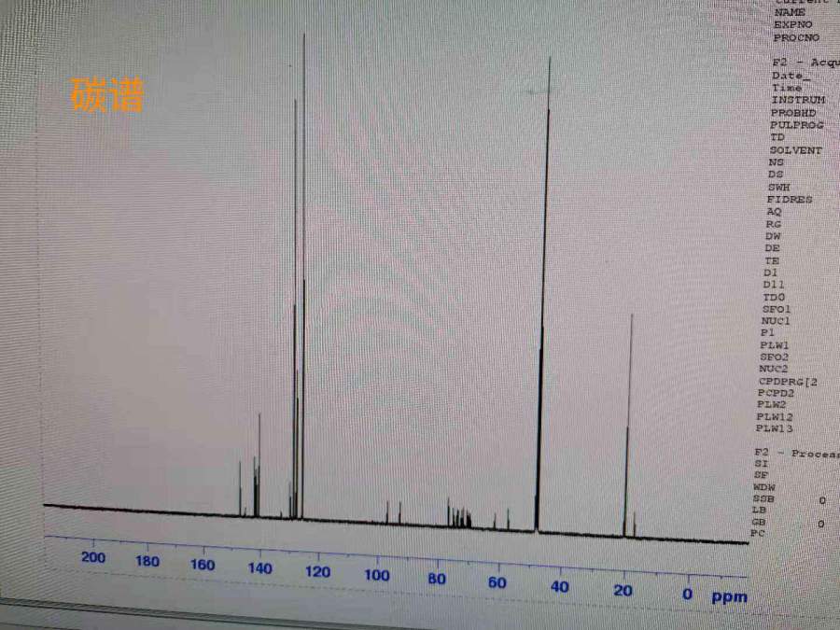Click the peak cluster near 145 ppm
Image resolution: width=840 pixels, height=630 pixels.
[x=257, y=467]
